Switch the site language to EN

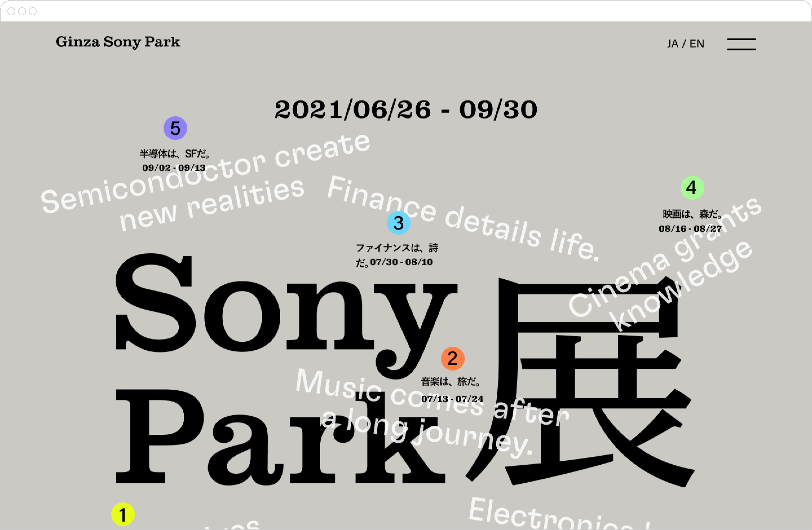[697, 44]
